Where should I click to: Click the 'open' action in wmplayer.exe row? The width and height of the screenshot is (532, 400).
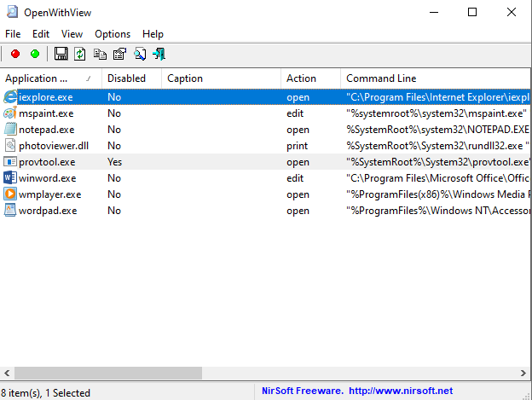tap(298, 194)
